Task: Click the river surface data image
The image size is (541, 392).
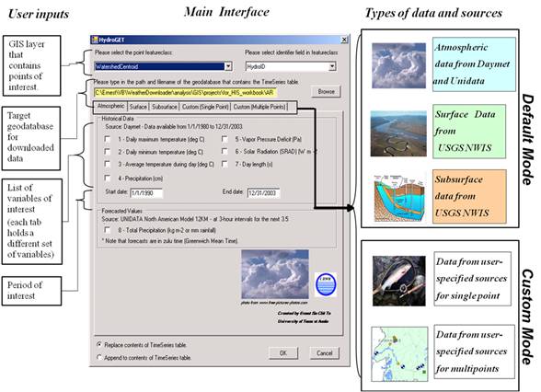Action: click(x=398, y=133)
